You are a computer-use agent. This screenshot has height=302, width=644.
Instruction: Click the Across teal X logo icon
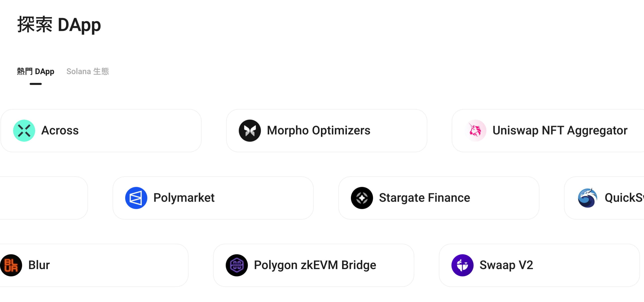[24, 131]
